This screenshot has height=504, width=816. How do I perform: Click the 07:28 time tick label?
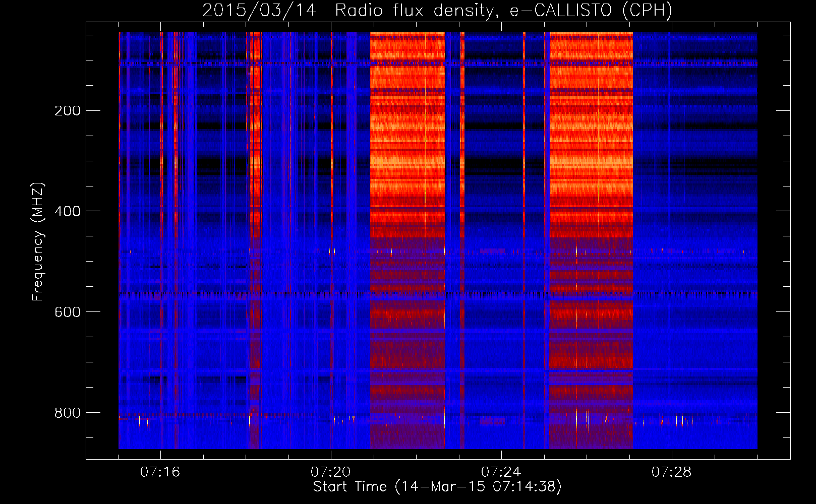click(672, 472)
